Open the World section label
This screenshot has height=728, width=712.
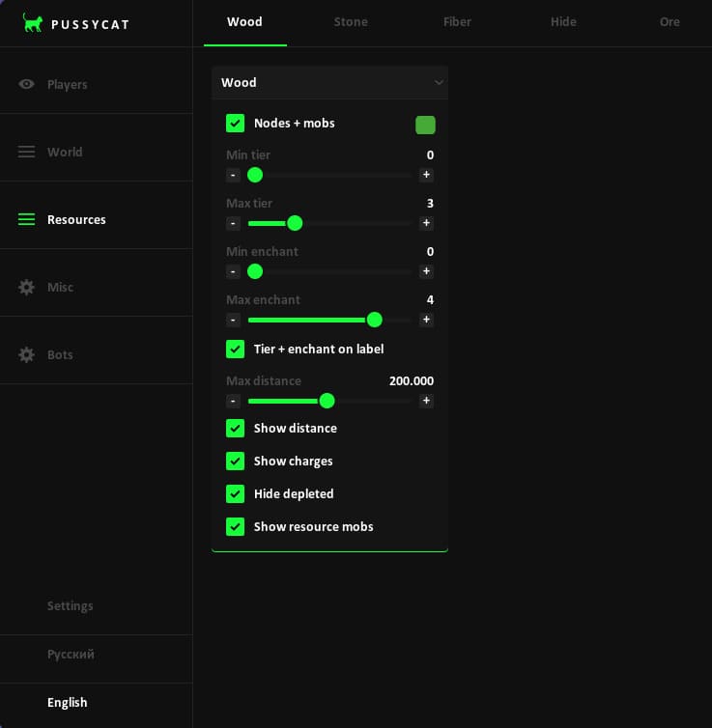coord(65,152)
